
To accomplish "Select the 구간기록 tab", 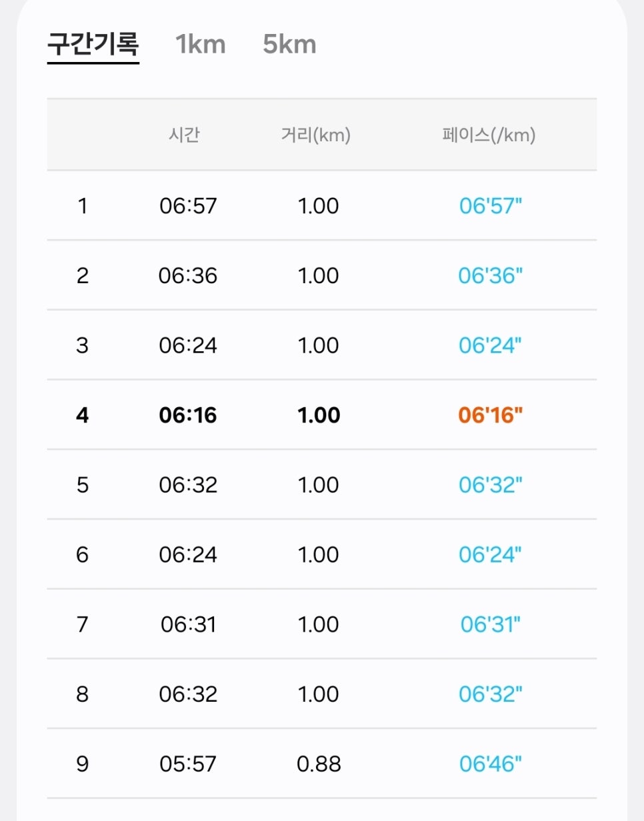I will (x=93, y=45).
